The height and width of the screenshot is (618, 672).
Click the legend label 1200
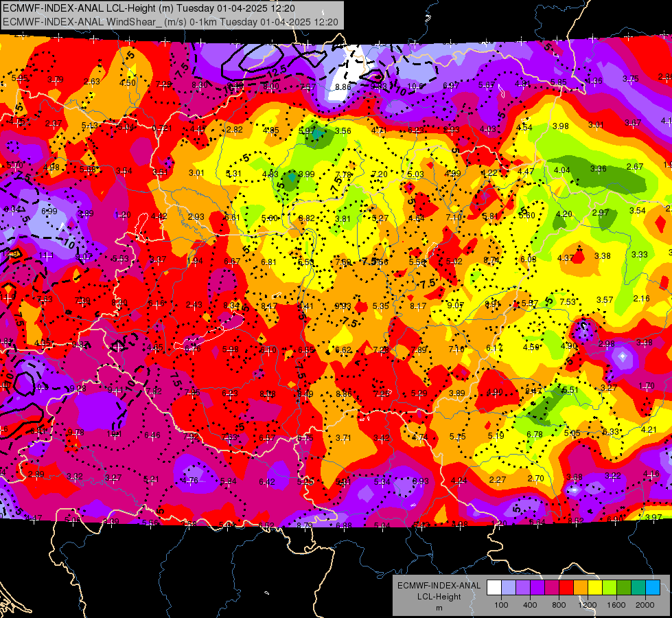(x=587, y=605)
